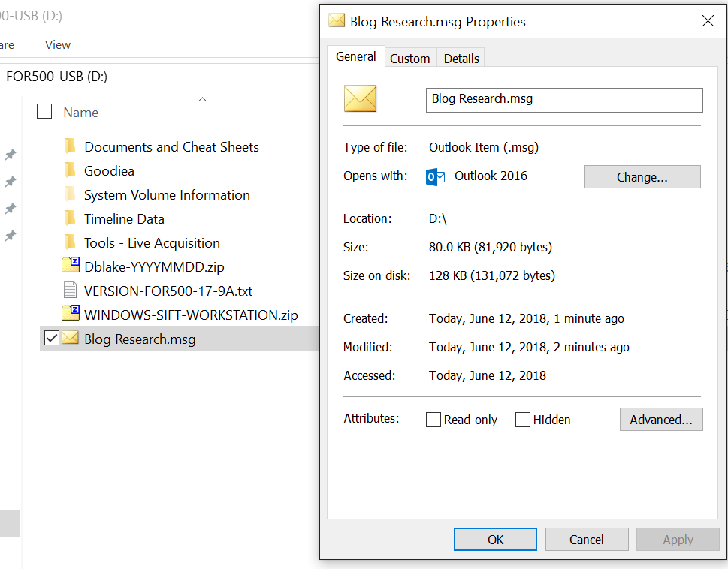Screen dimensions: 728x569
Task: Click the Goodiea folder icon
Action: click(x=70, y=170)
